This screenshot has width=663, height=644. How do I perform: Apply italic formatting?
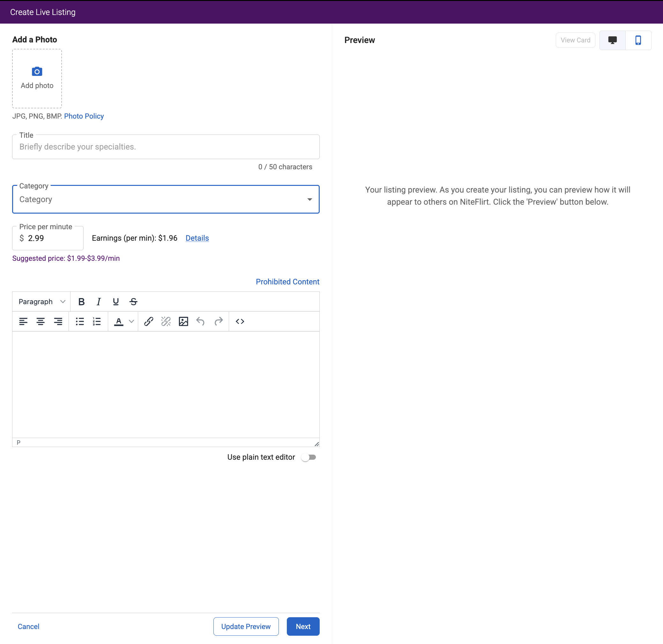(x=99, y=302)
